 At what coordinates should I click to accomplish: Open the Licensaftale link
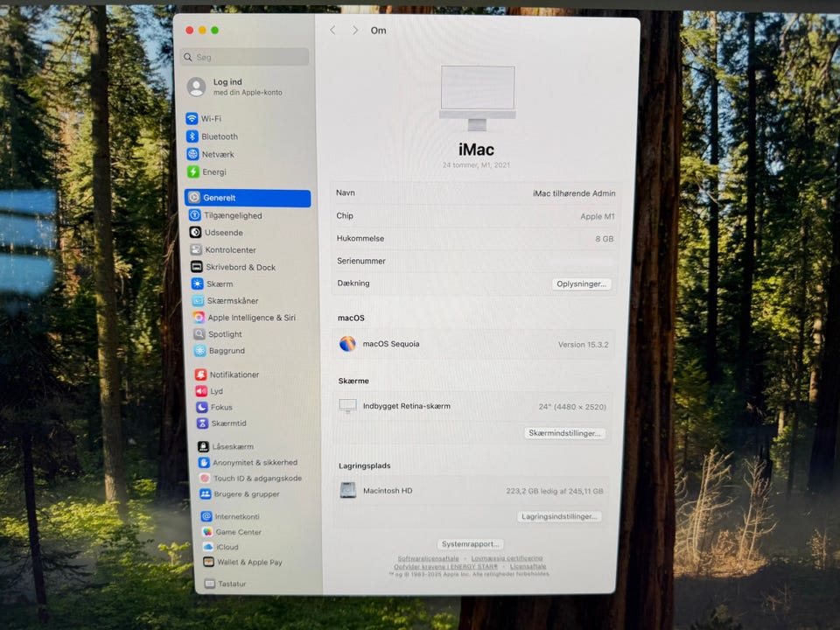click(528, 566)
